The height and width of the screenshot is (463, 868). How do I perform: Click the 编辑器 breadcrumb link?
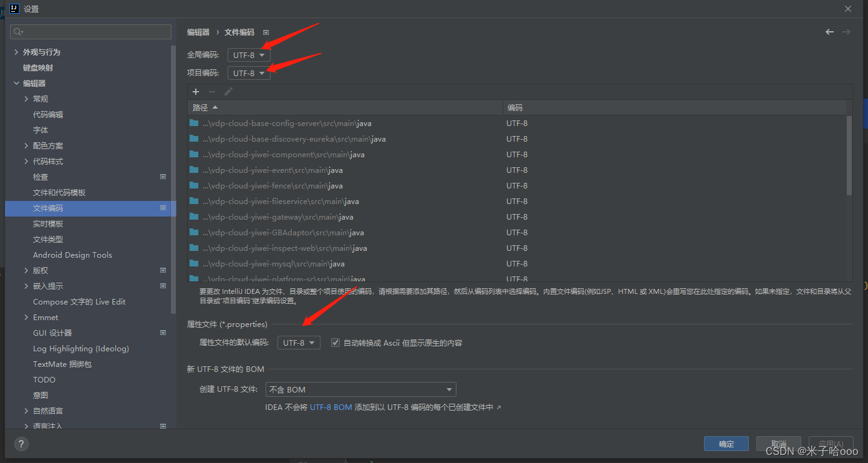tap(198, 32)
